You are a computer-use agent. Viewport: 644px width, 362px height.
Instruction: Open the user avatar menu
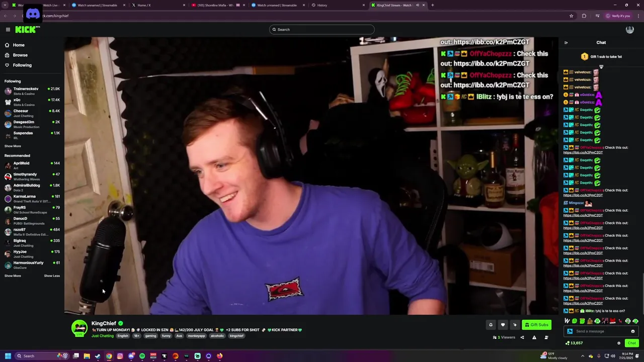(629, 30)
